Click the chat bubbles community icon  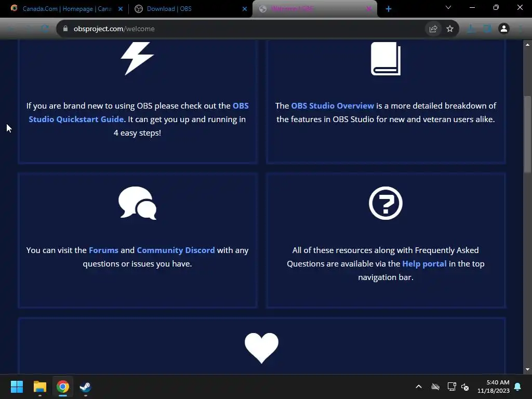point(137,203)
